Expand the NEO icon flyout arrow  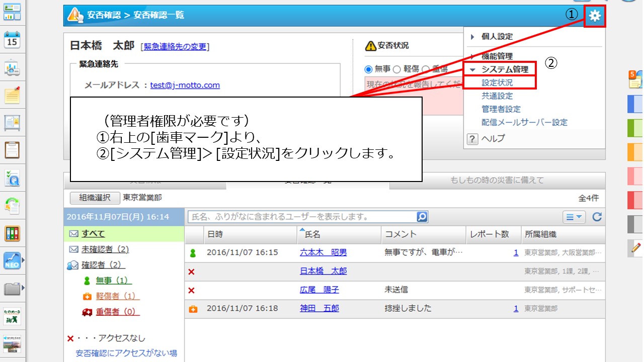pyautogui.click(x=23, y=261)
